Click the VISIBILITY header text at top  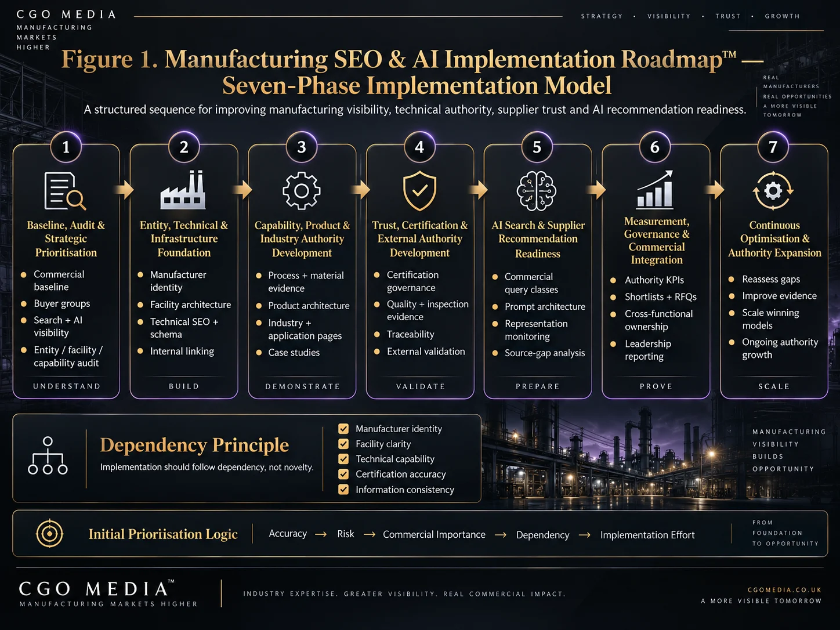point(669,16)
